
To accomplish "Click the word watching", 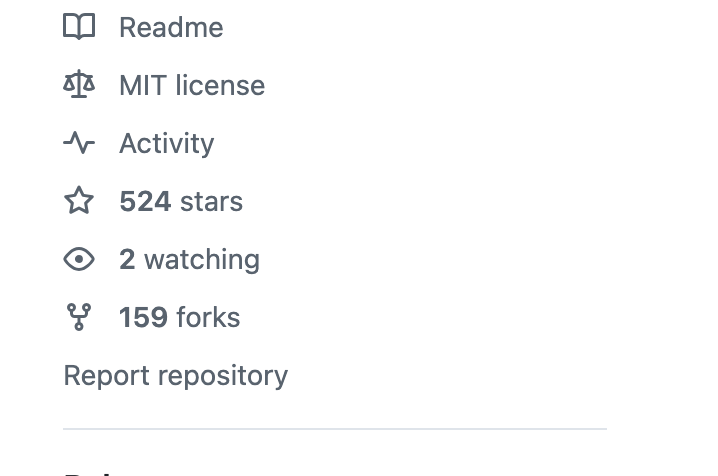I will 202,259.
